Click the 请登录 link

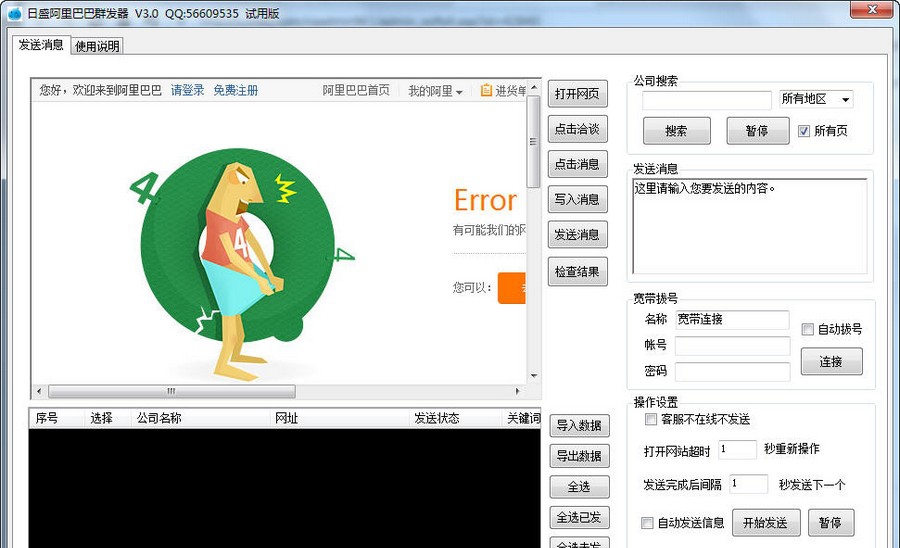[188, 90]
